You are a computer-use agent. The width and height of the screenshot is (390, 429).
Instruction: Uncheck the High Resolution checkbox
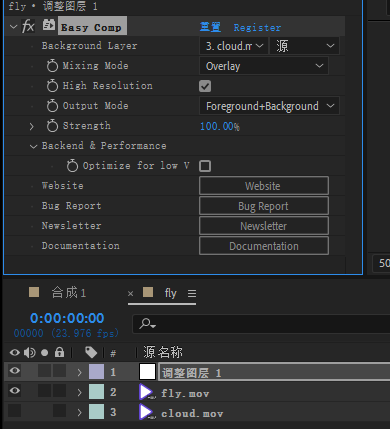[205, 86]
